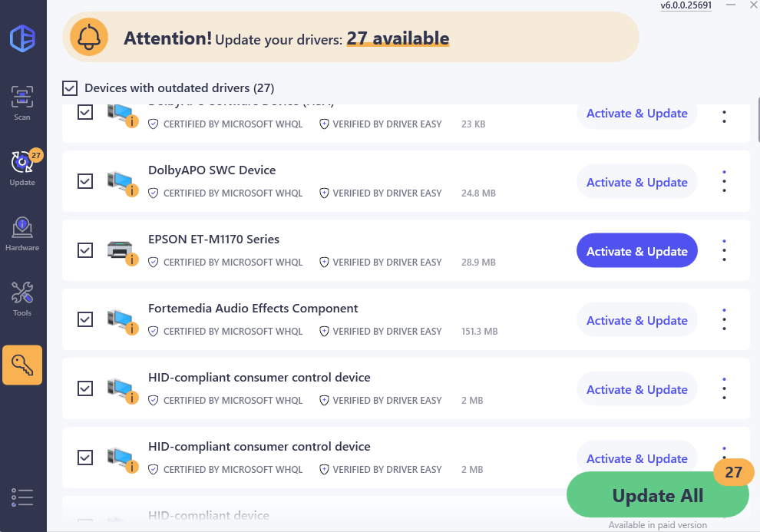Open the Scan section in sidebar
760x532 pixels.
pos(22,102)
